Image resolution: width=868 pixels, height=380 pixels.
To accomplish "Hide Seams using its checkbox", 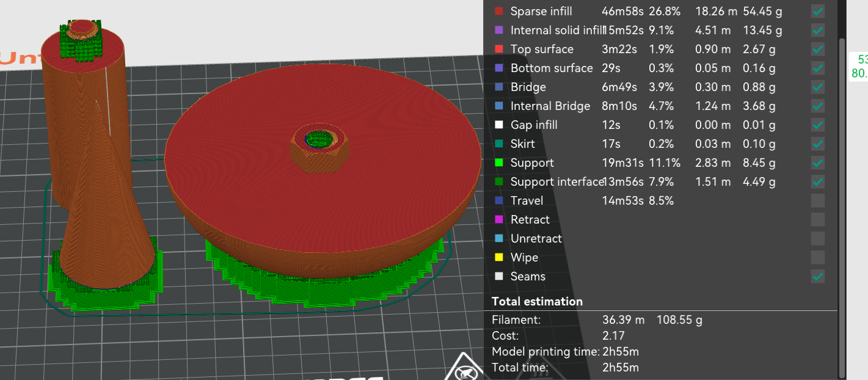I will click(x=818, y=276).
